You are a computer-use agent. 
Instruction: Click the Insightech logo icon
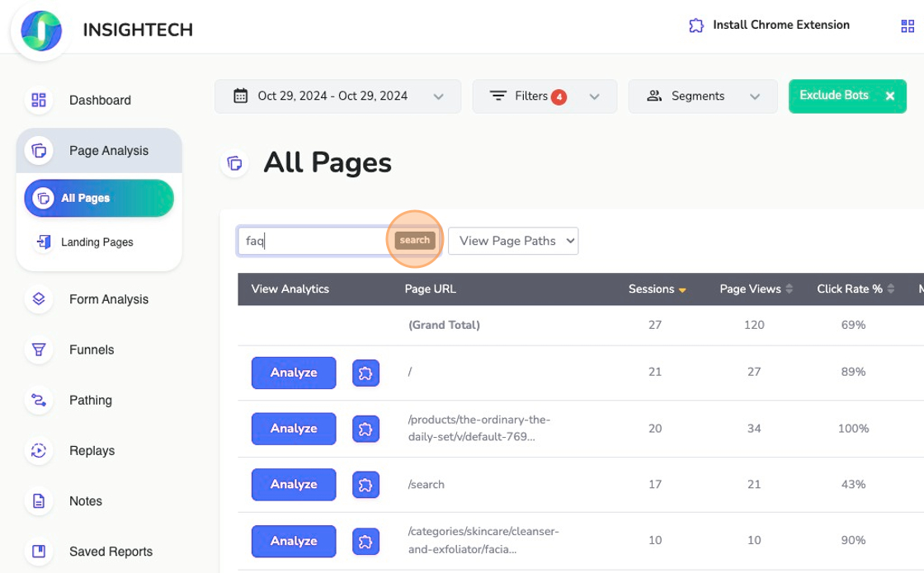pyautogui.click(x=40, y=31)
